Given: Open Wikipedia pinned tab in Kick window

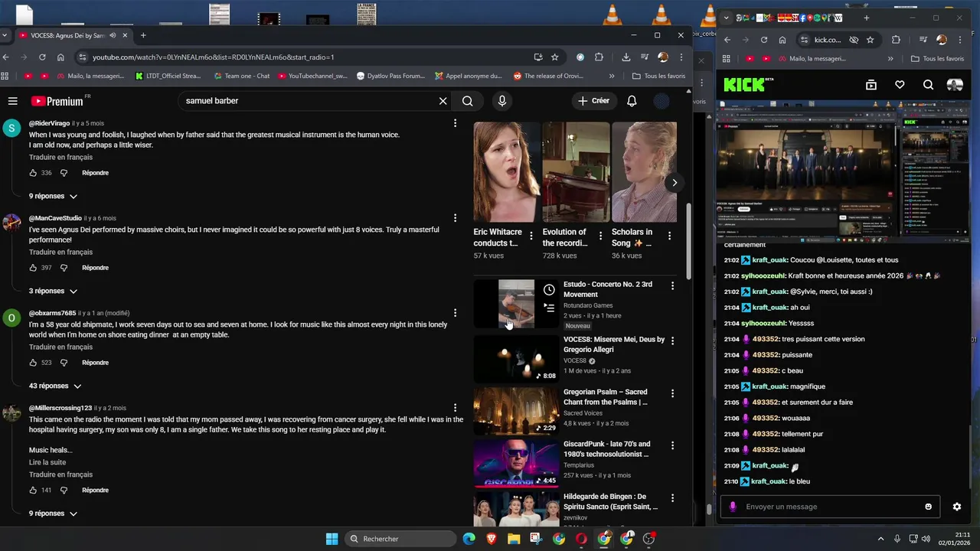Looking at the screenshot, I should click(838, 18).
